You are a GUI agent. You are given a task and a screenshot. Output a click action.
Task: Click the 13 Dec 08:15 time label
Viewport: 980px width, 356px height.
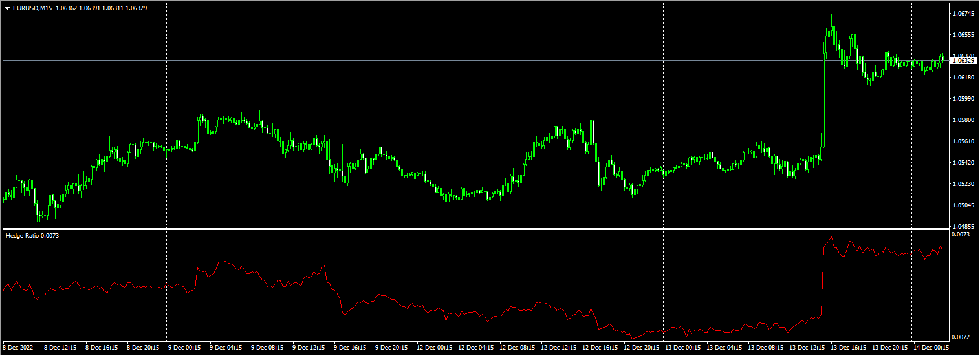coord(766,347)
